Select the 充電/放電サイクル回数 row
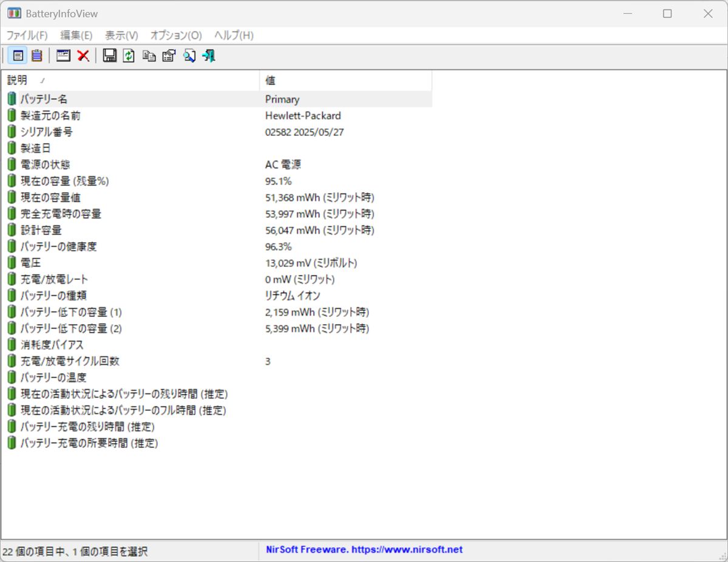This screenshot has width=728, height=562. click(70, 361)
